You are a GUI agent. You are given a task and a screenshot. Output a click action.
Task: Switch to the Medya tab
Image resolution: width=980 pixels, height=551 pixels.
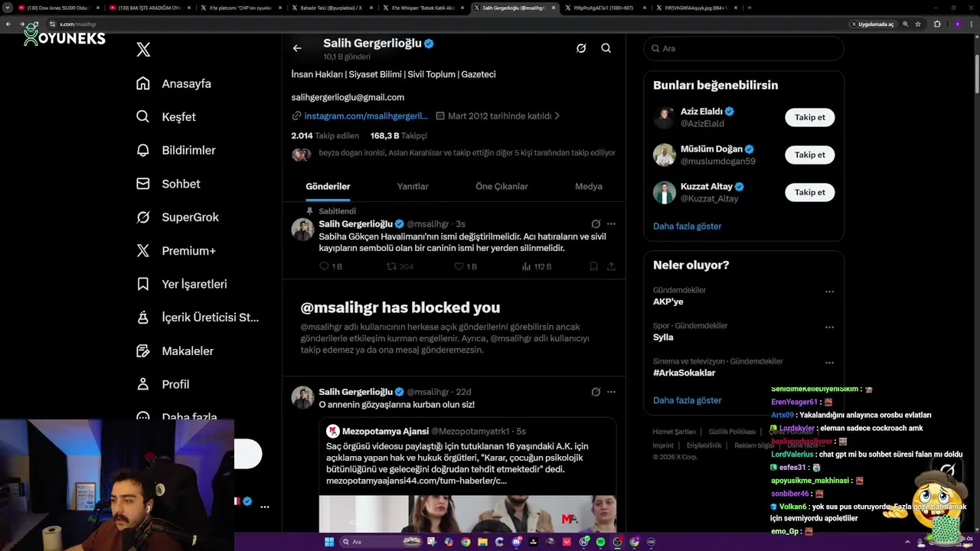(x=589, y=186)
